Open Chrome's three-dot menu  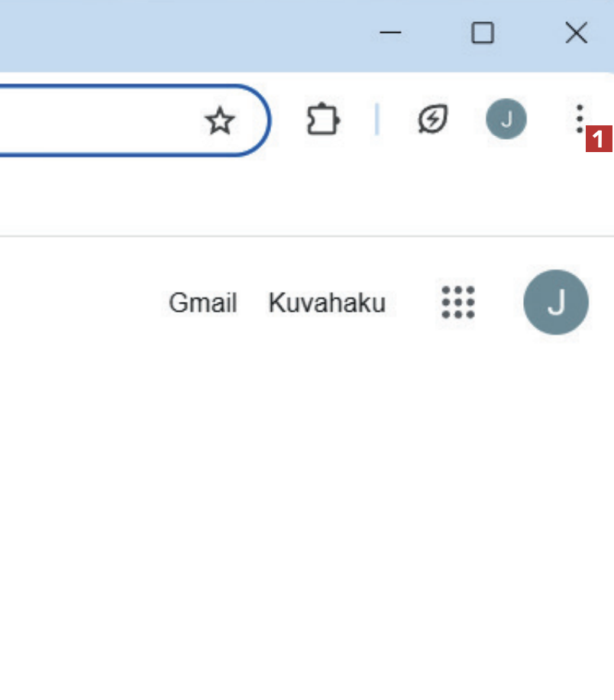(580, 119)
